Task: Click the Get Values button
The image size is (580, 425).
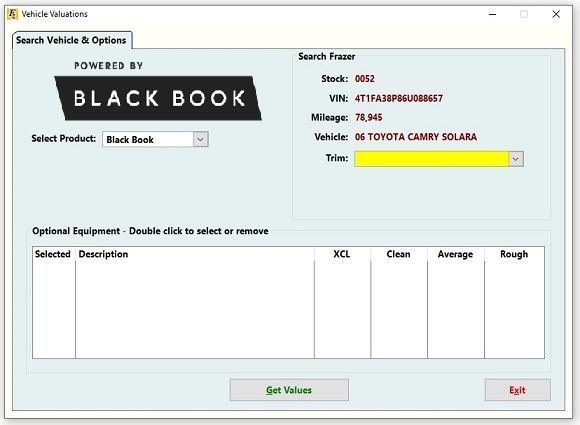Action: point(289,390)
